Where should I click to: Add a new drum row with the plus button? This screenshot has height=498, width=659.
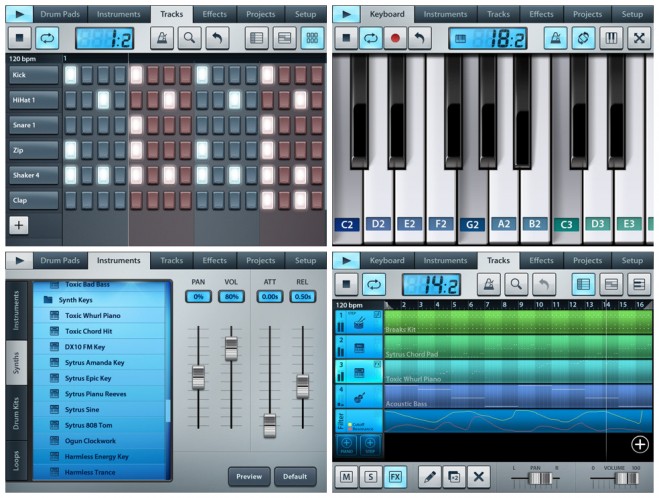19,225
